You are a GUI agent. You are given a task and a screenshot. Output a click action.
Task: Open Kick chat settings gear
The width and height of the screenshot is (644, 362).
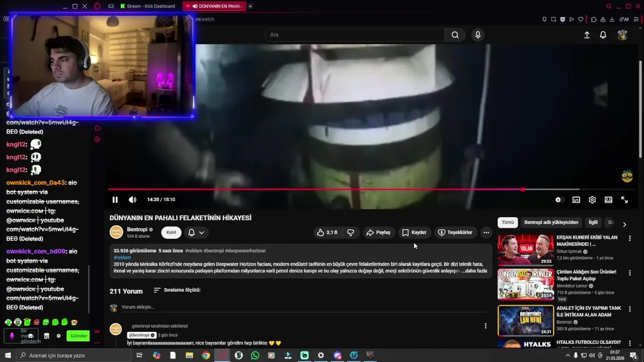pos(58,336)
